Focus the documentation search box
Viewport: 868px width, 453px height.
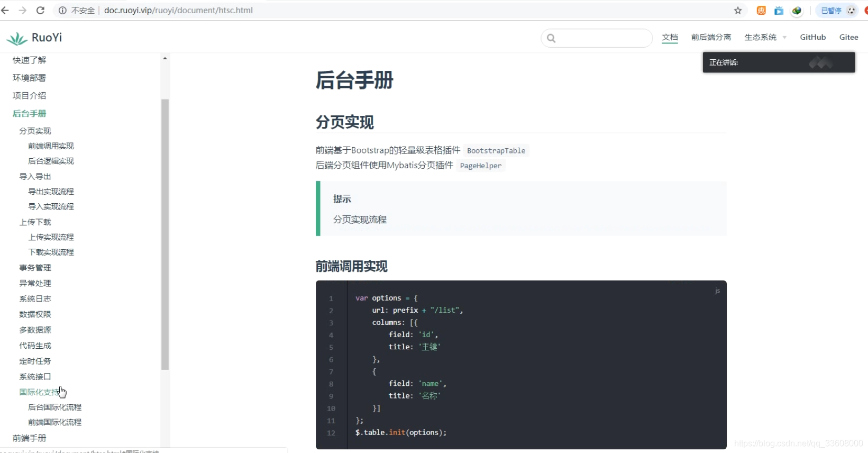tap(597, 38)
